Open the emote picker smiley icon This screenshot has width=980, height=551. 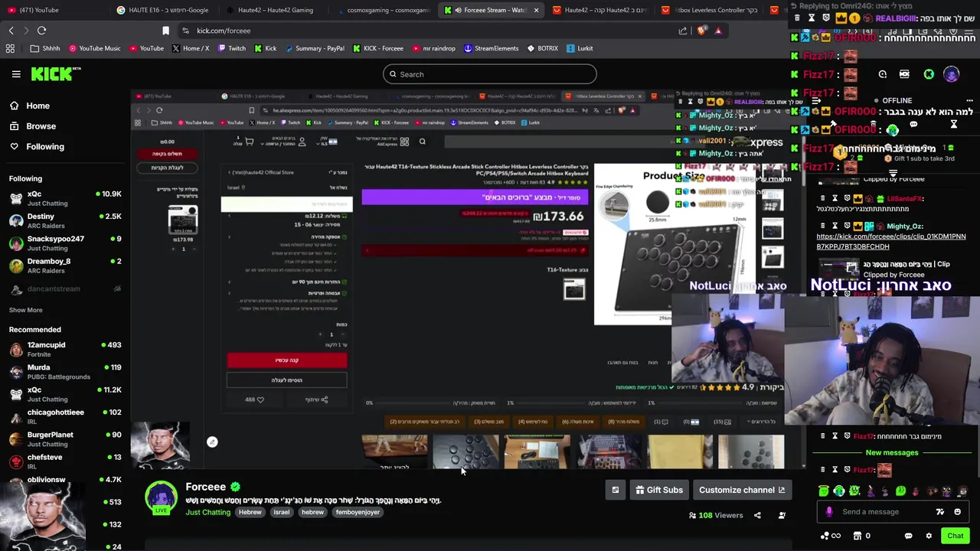[x=957, y=512]
